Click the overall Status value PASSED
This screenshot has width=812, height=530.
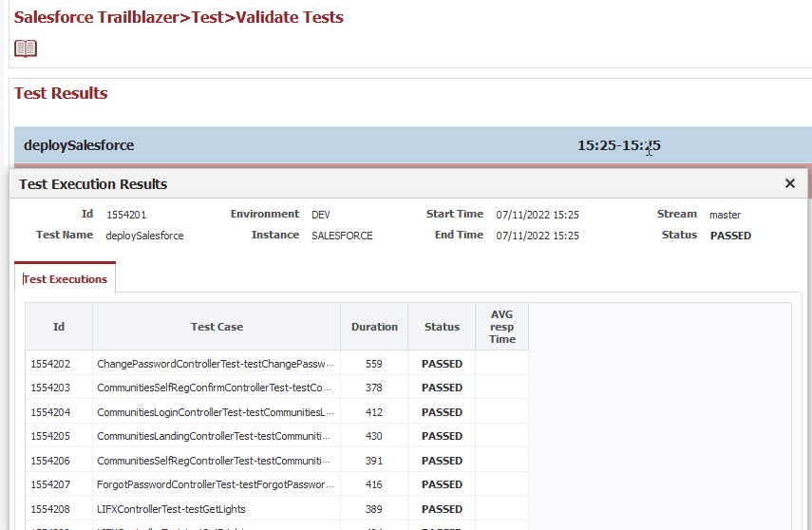point(730,236)
